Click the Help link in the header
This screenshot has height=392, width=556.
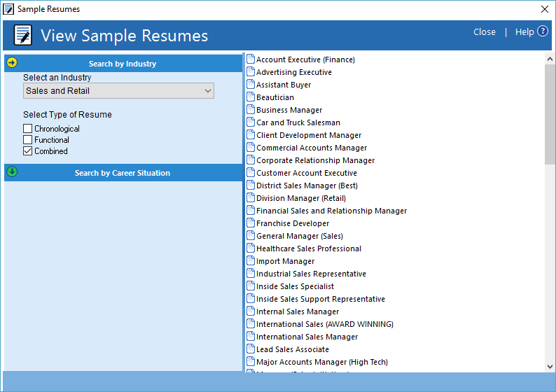pos(524,32)
